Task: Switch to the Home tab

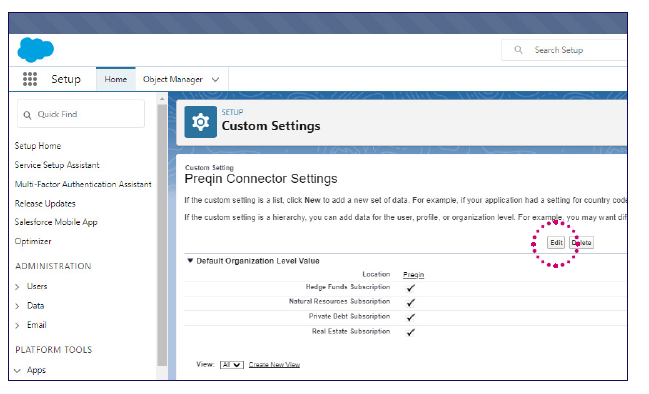Action: pos(115,79)
